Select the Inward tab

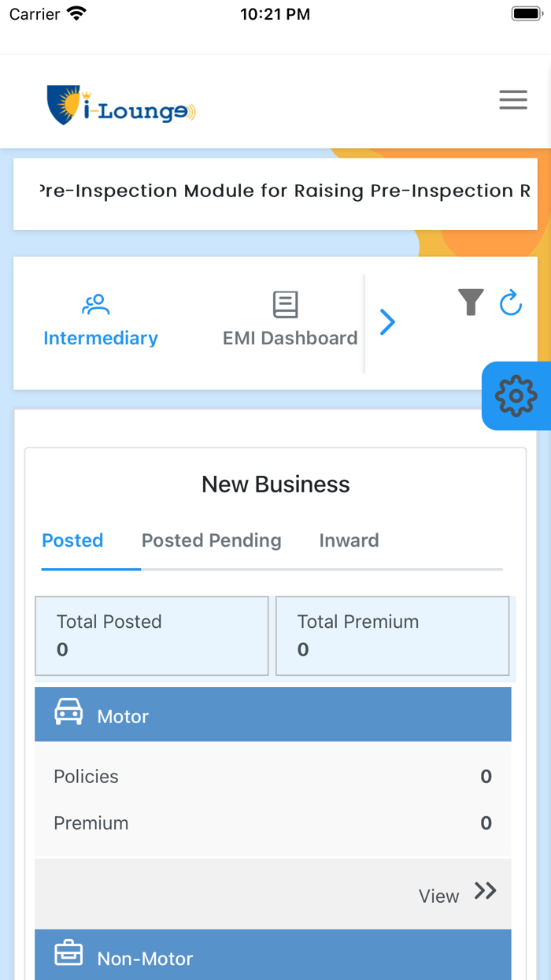(349, 540)
